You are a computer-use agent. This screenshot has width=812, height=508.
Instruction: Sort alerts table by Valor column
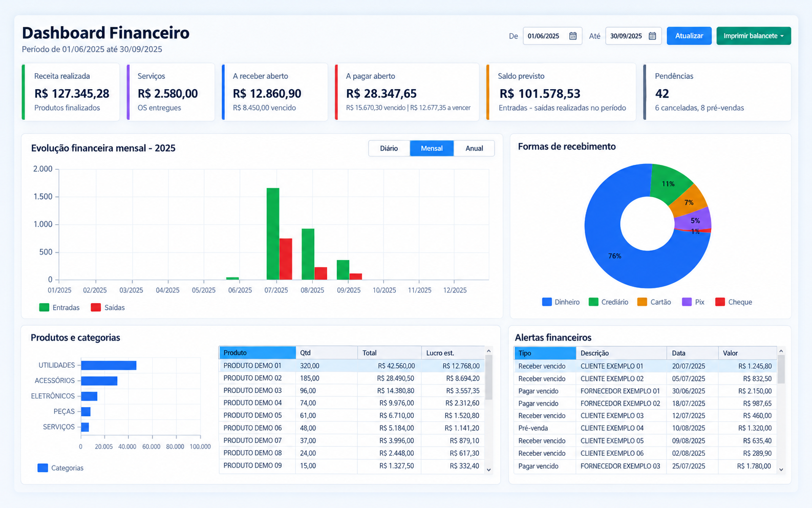tap(748, 353)
